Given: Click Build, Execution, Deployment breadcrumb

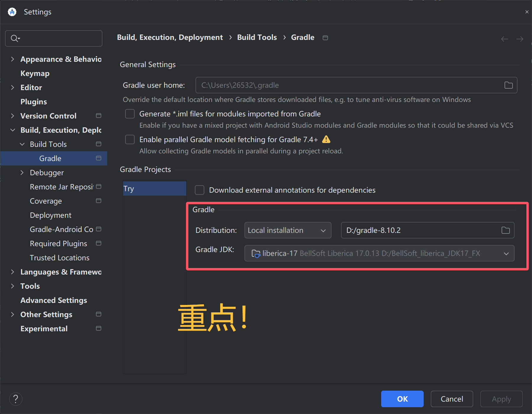Looking at the screenshot, I should click(170, 37).
